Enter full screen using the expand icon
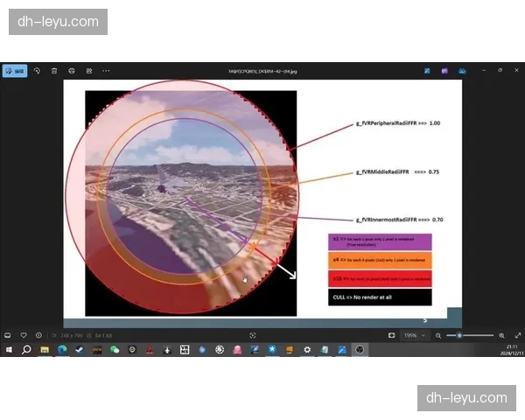525x420 pixels. [517, 335]
